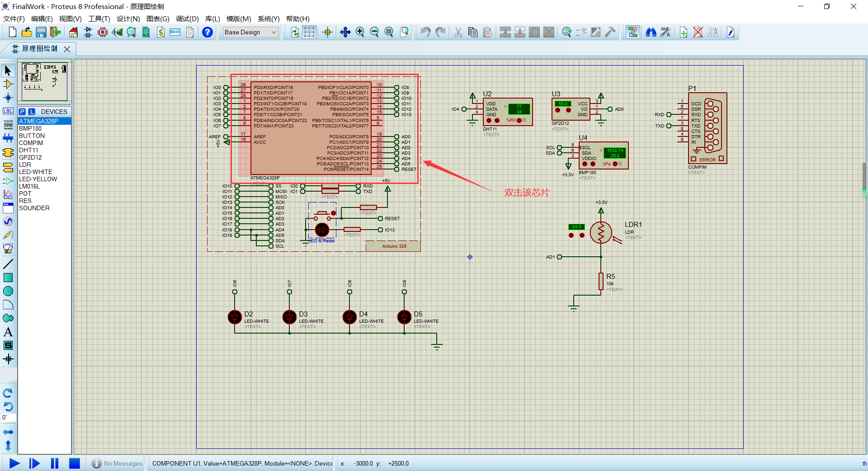Click the schematic overview thumbnail
This screenshot has width=868, height=471.
pyautogui.click(x=44, y=82)
